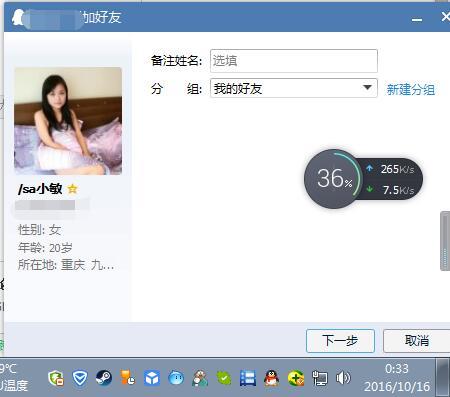Open the blue cube tray icon
The height and width of the screenshot is (397, 450).
(152, 378)
